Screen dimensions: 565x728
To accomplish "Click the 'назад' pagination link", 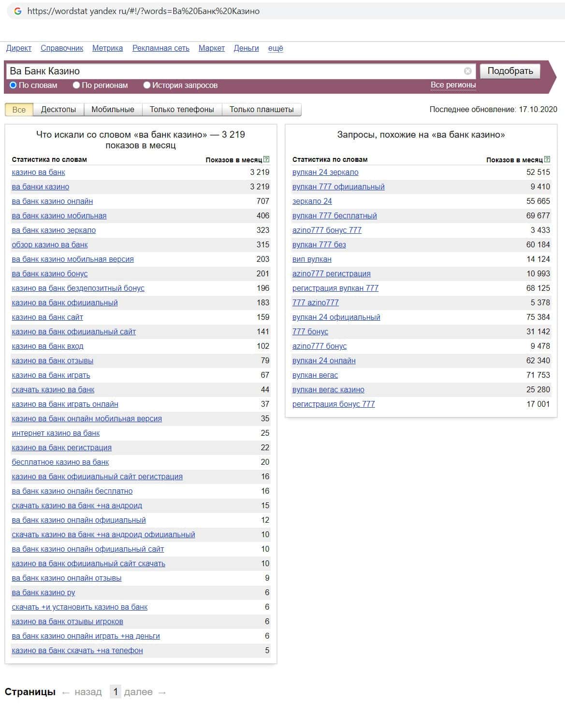I will click(x=88, y=692).
